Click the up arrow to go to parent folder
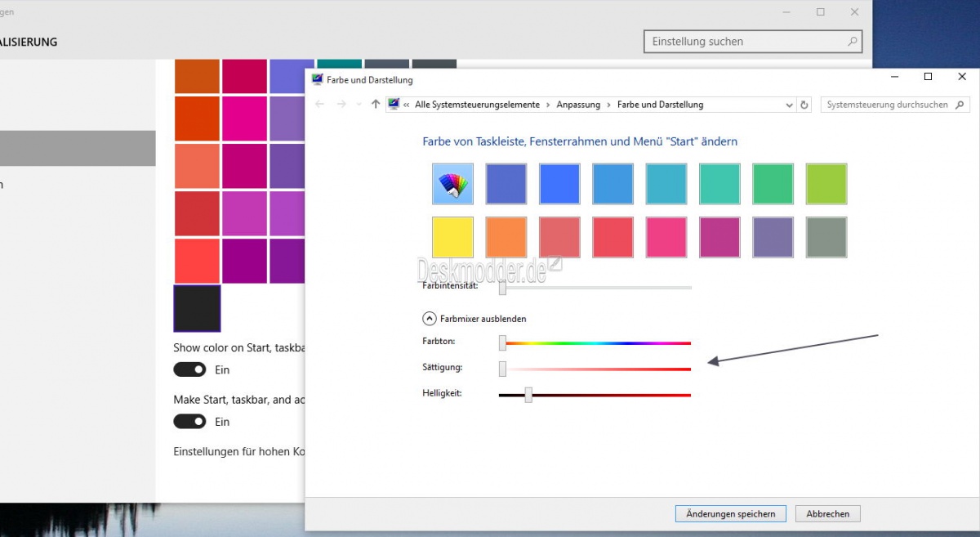Image resolution: width=980 pixels, height=537 pixels. 375,104
